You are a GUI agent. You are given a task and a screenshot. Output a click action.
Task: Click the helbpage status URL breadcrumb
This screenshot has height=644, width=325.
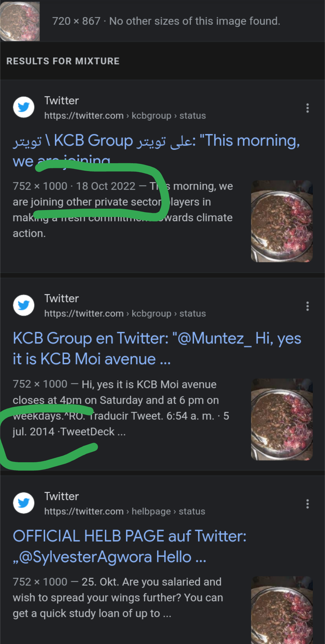125,511
